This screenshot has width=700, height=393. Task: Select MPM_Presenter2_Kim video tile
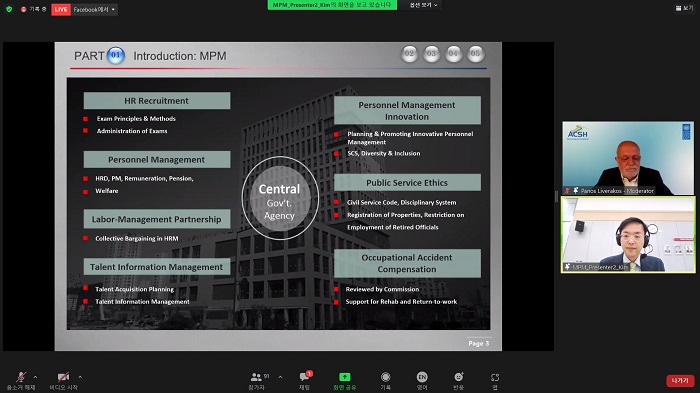coord(628,235)
